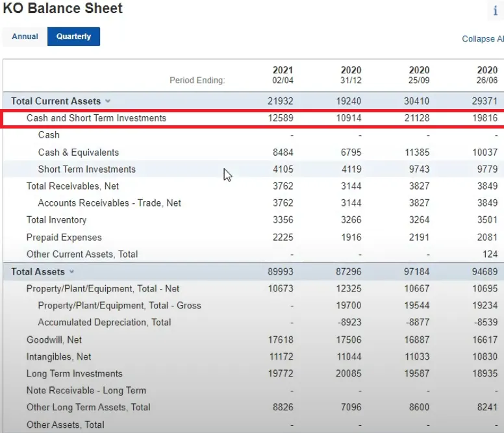This screenshot has height=433, width=504.
Task: Select the Cash and Short Term Investments label
Action: pos(96,118)
